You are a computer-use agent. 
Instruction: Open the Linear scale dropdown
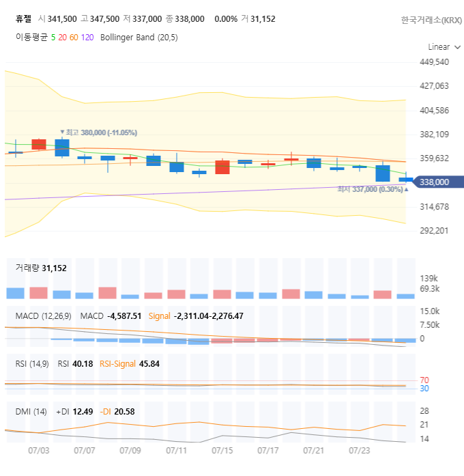point(444,47)
